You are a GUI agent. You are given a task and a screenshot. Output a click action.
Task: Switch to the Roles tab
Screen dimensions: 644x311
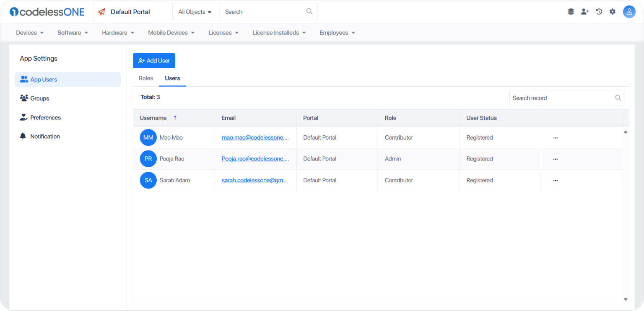click(x=146, y=78)
